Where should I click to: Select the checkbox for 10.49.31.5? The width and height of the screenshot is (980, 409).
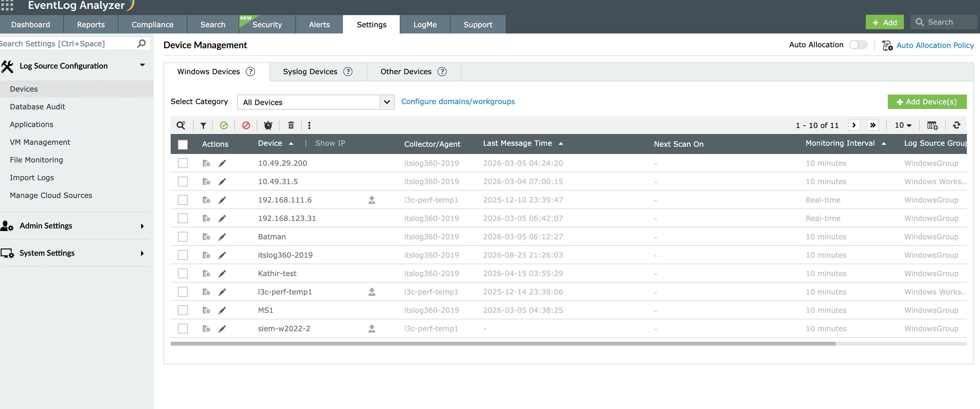click(x=182, y=182)
